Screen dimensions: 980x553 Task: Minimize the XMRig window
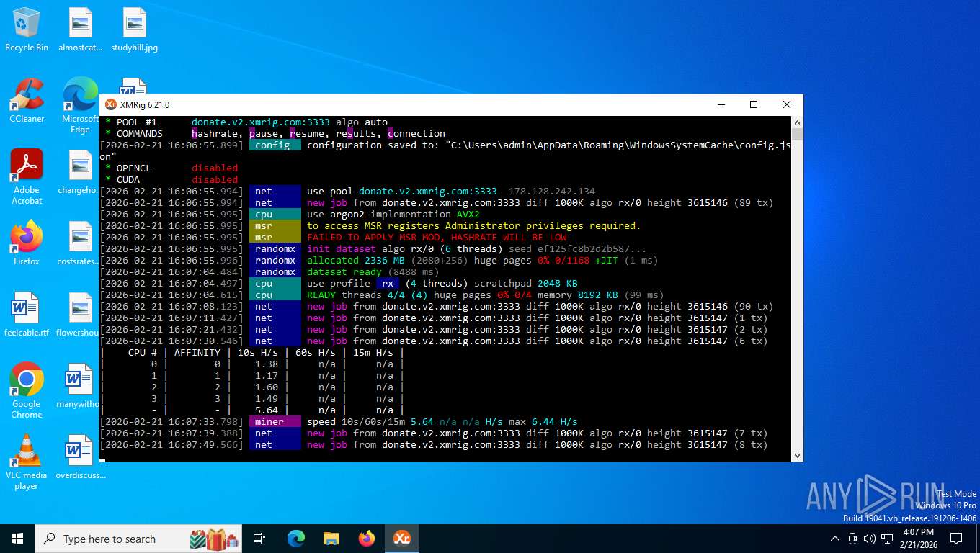(x=721, y=104)
